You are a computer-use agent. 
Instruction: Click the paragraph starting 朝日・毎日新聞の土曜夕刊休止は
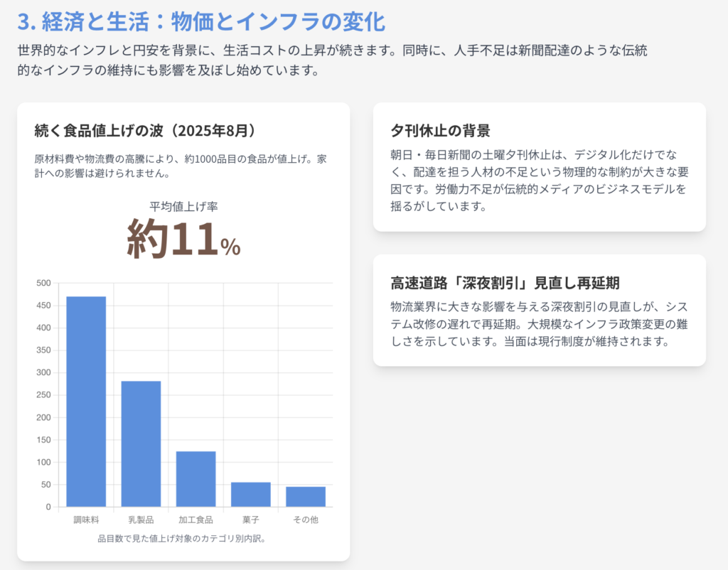(x=540, y=180)
